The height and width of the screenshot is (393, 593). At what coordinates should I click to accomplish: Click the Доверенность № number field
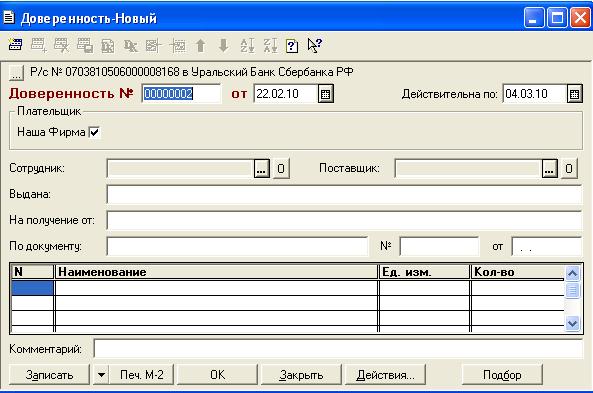pyautogui.click(x=181, y=94)
